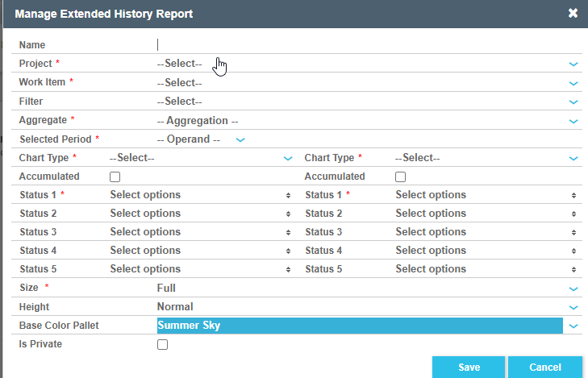Toggle the Is Private checkbox
Image resolution: width=588 pixels, height=378 pixels.
pos(163,344)
